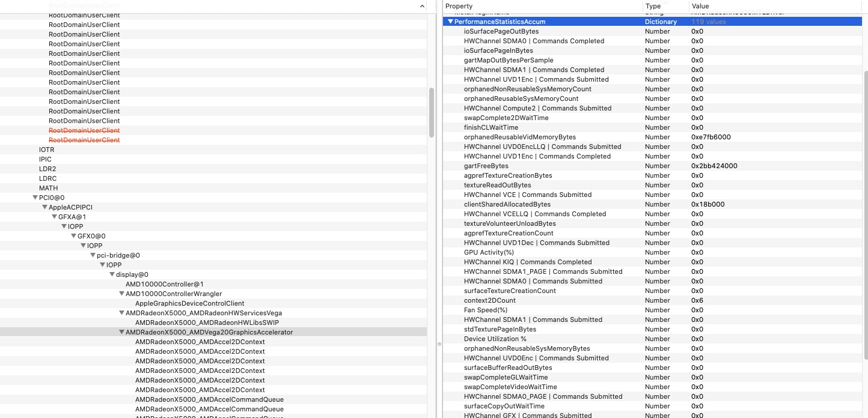The image size is (868, 418).
Task: Click the context2DCount value 0x6
Action: 697,300
